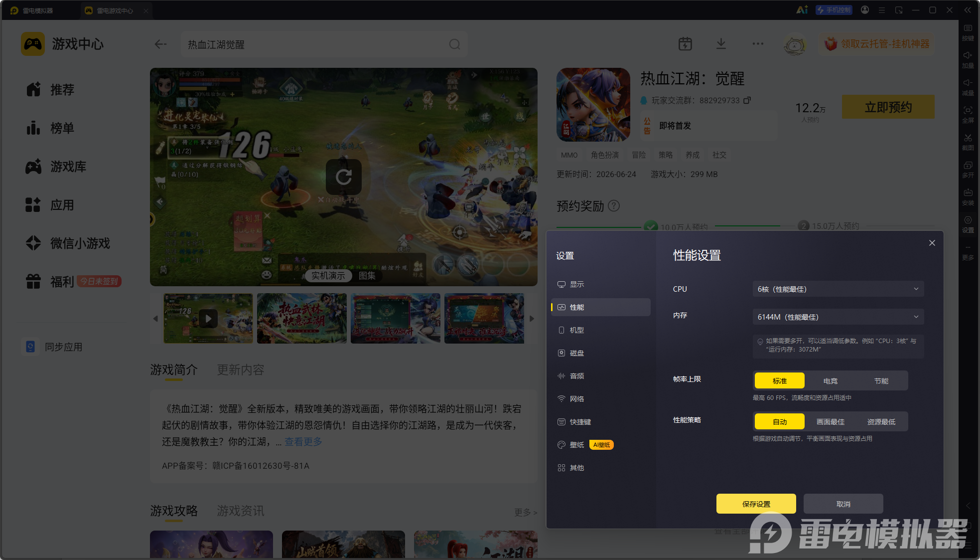This screenshot has height=560, width=980.
Task: Click 领取云托管-挂机神器 banner button
Action: pos(877,44)
